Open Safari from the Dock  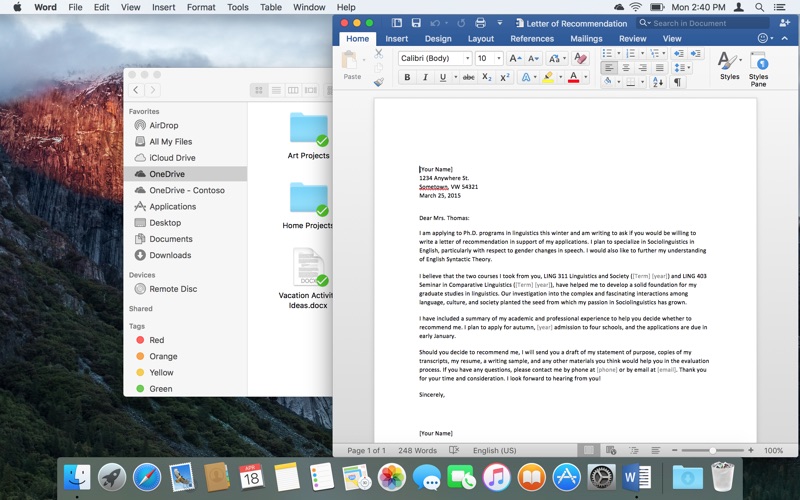coord(147,478)
